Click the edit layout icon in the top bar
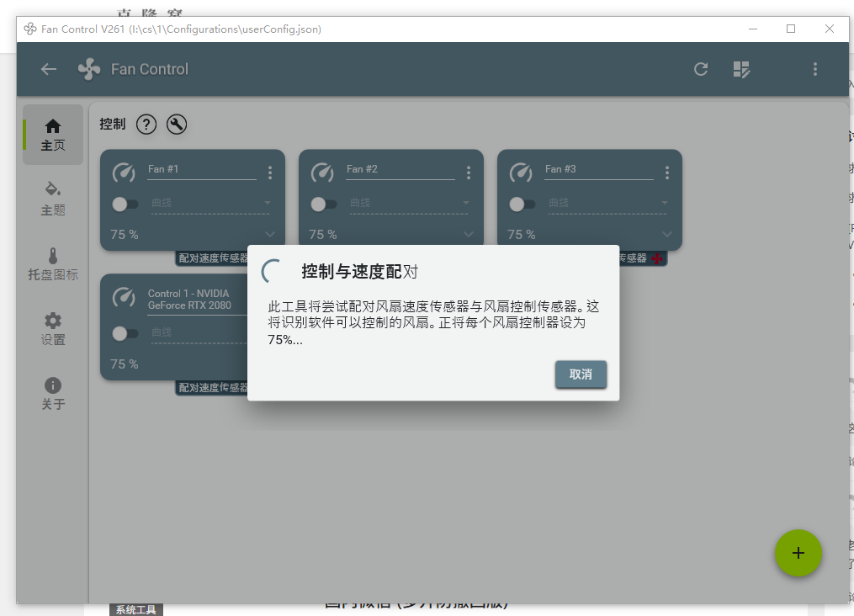Image resolution: width=854 pixels, height=616 pixels. [x=741, y=69]
